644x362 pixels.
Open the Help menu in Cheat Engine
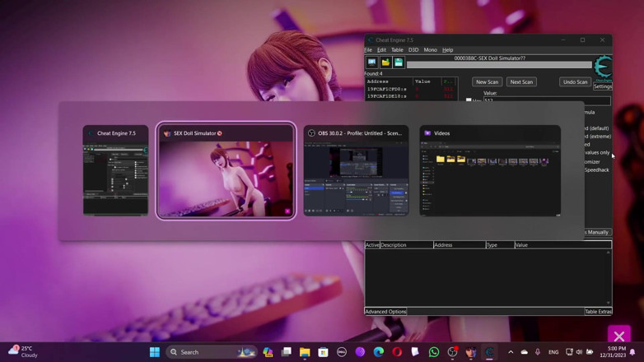[x=447, y=50]
